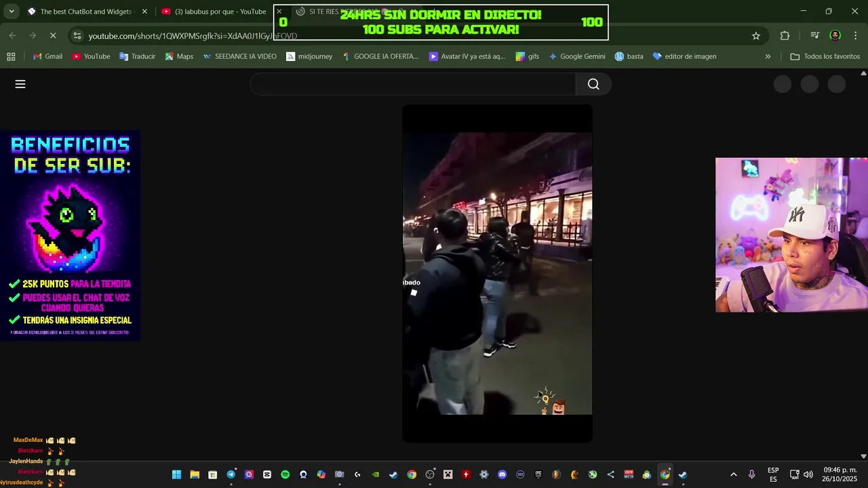Open the 'Avatar IV ya está' bookmark

[x=467, y=56]
